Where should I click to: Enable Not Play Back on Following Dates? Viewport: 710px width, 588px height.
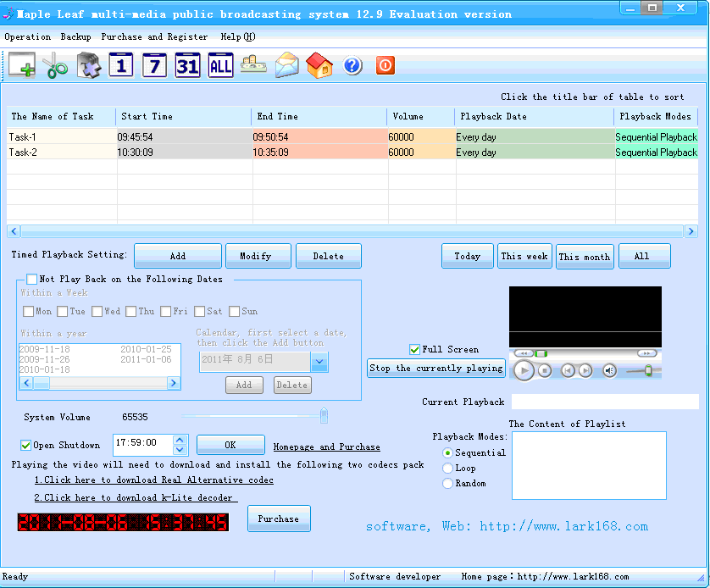click(31, 279)
